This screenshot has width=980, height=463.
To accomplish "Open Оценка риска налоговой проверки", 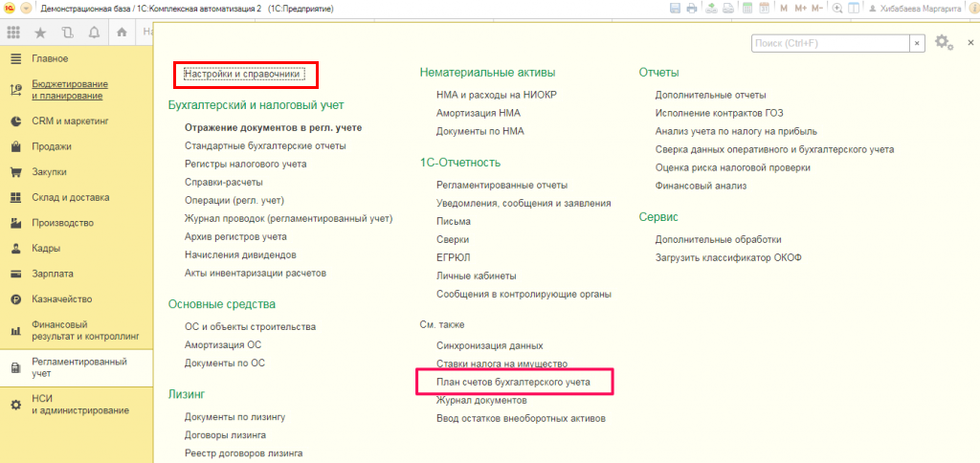I will 732,167.
